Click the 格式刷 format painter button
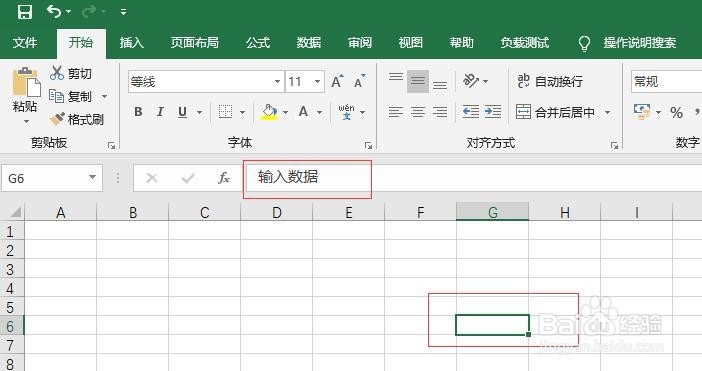This screenshot has height=371, width=702. click(77, 119)
